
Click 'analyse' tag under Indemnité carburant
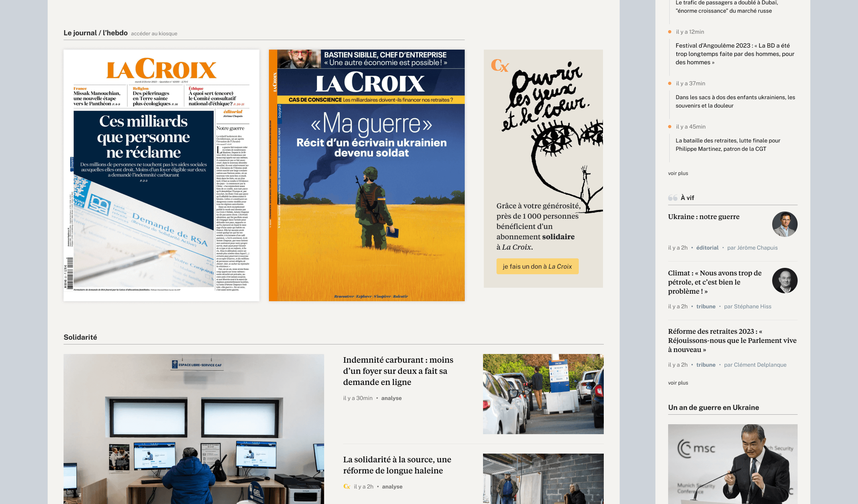pos(391,398)
